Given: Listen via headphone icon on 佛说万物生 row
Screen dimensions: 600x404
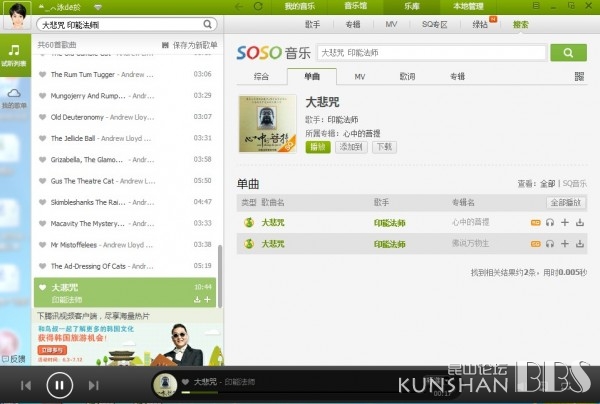Looking at the screenshot, I should tap(550, 244).
